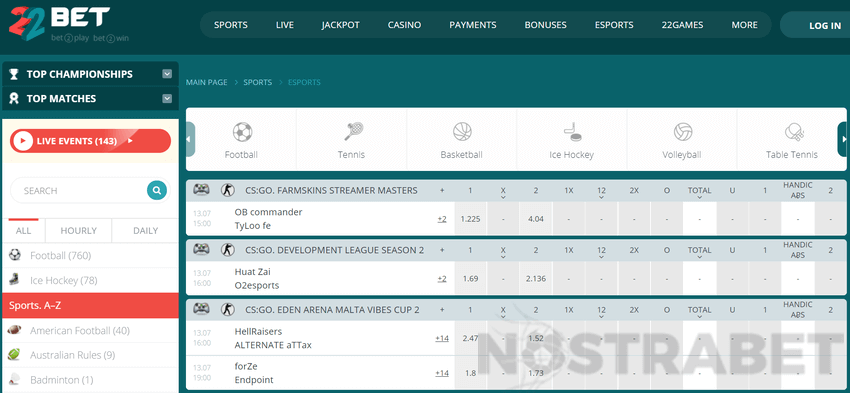850x393 pixels.
Task: Open Football (760) in sidebar
Action: pos(91,255)
